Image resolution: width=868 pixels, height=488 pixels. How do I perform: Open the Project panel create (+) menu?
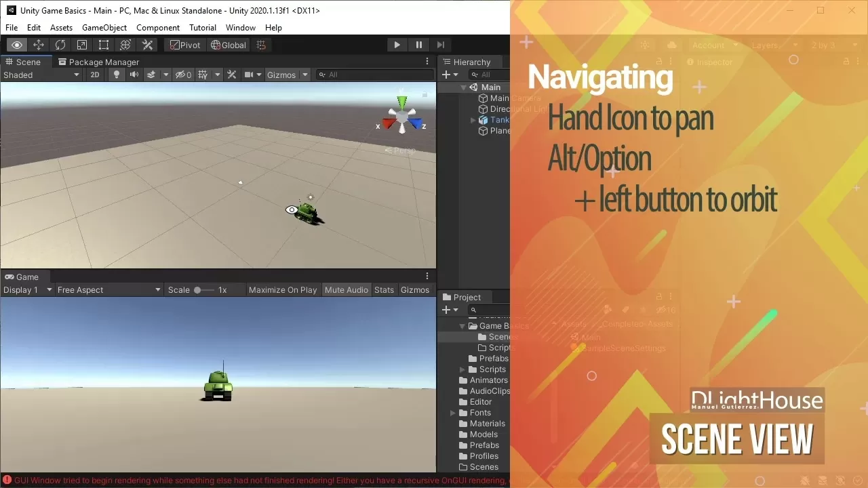pos(447,310)
